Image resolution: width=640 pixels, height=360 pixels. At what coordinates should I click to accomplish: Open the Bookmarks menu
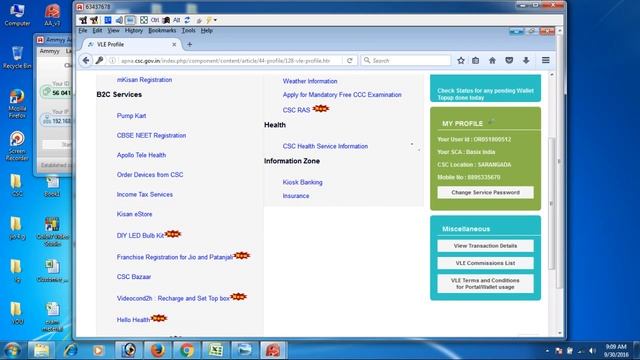pos(162,31)
